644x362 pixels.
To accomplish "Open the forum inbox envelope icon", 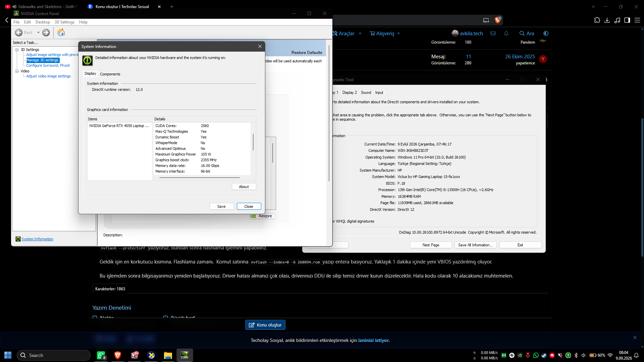I will point(493,34).
